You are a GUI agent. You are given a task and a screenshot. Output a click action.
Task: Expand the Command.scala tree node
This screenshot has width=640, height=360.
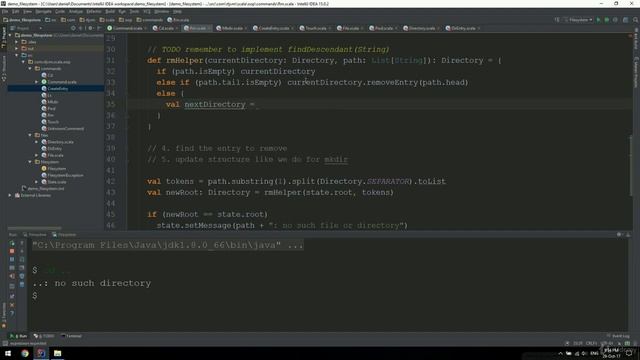[x=37, y=82]
